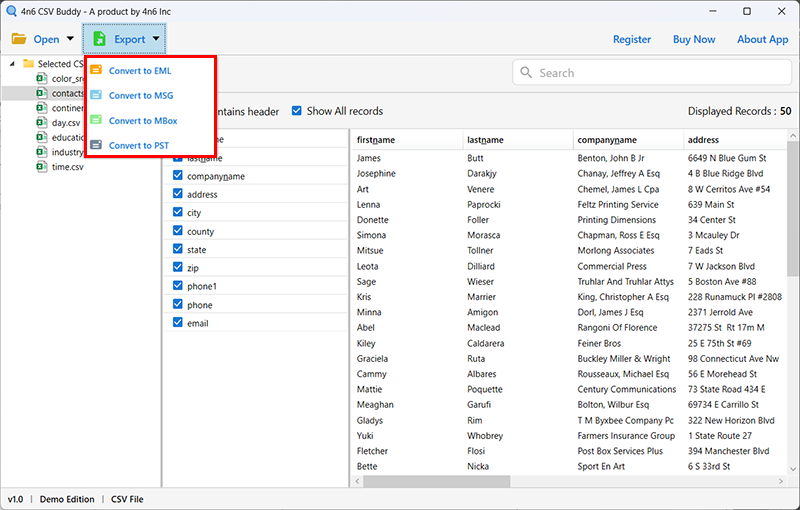Screen dimensions: 800x510
Task: Expand the Open dropdown arrow
Action: pyautogui.click(x=70, y=39)
